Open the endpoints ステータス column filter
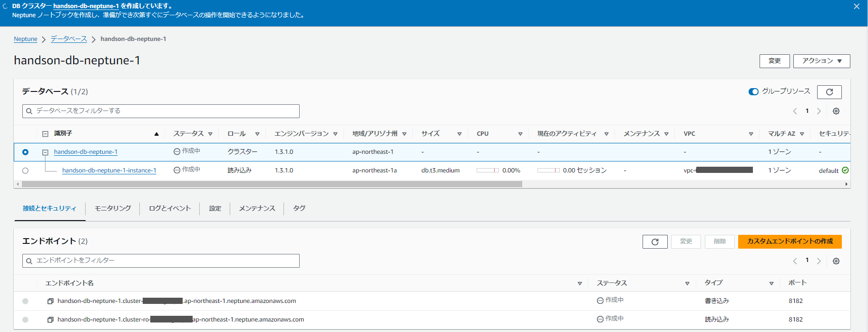 pyautogui.click(x=687, y=283)
